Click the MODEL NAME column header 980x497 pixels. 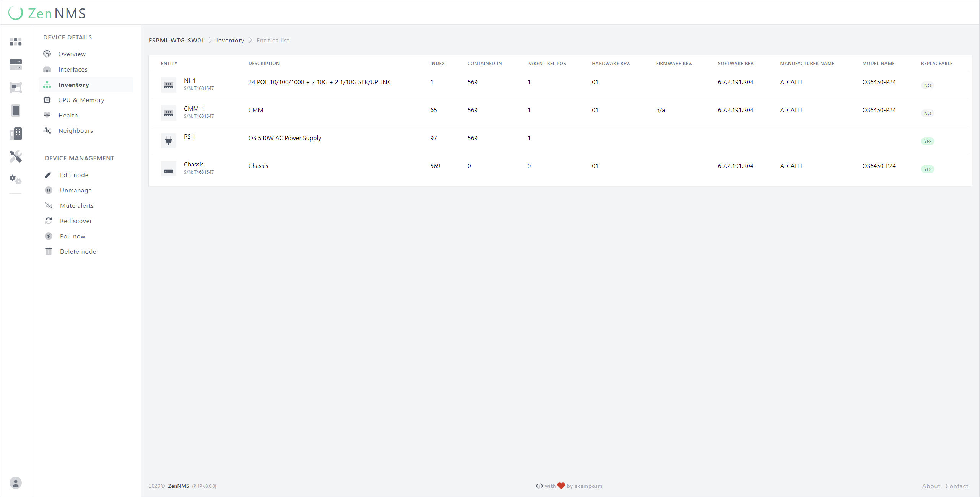878,64
